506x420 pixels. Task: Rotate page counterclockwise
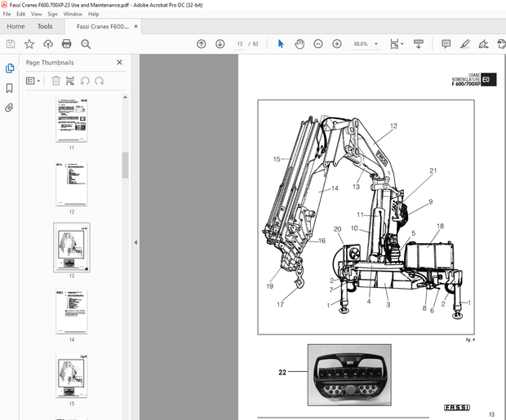click(x=85, y=81)
